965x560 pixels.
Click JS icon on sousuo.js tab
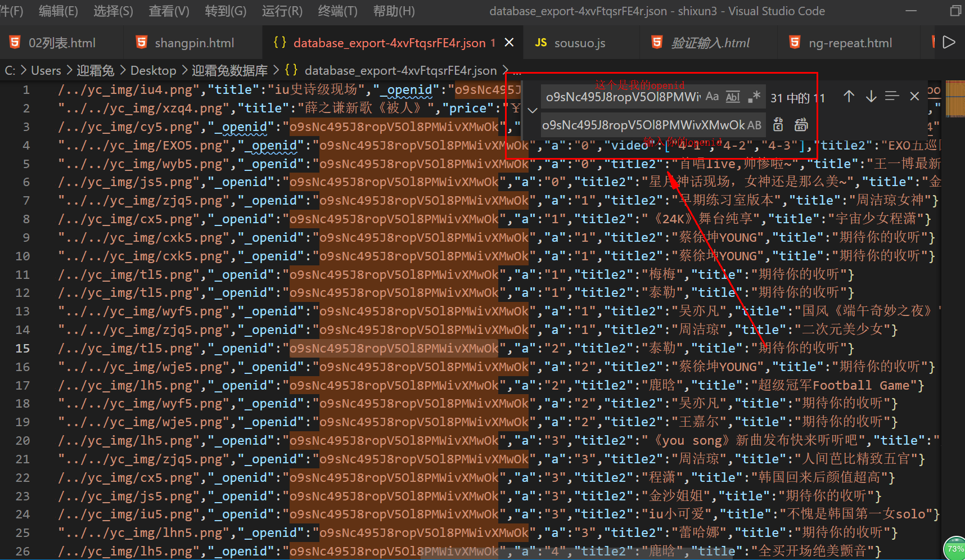[x=541, y=43]
